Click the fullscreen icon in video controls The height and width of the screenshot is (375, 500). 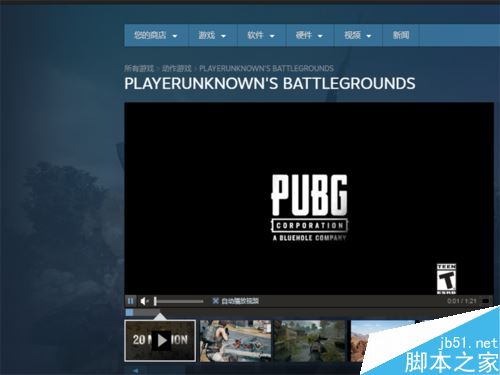pos(486,301)
